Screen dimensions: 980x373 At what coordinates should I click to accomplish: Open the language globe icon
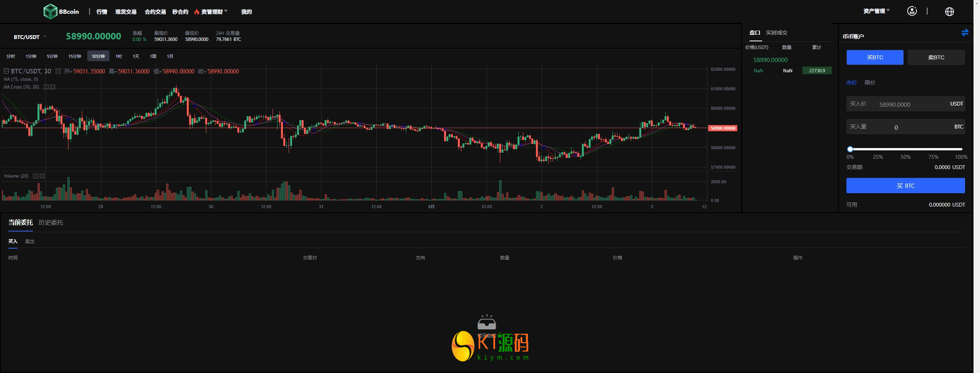coord(949,11)
